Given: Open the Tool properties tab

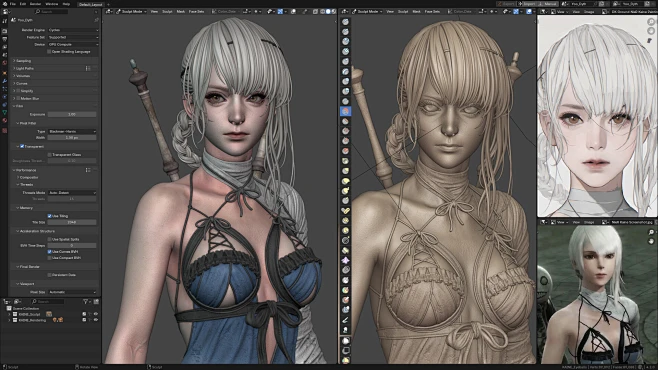Looking at the screenshot, I should pos(4,21).
